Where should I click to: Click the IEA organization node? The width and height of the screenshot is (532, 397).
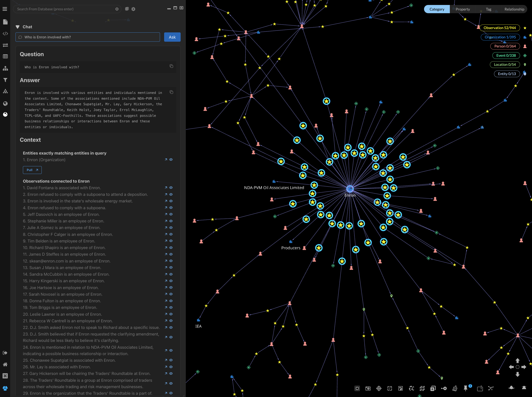198,320
